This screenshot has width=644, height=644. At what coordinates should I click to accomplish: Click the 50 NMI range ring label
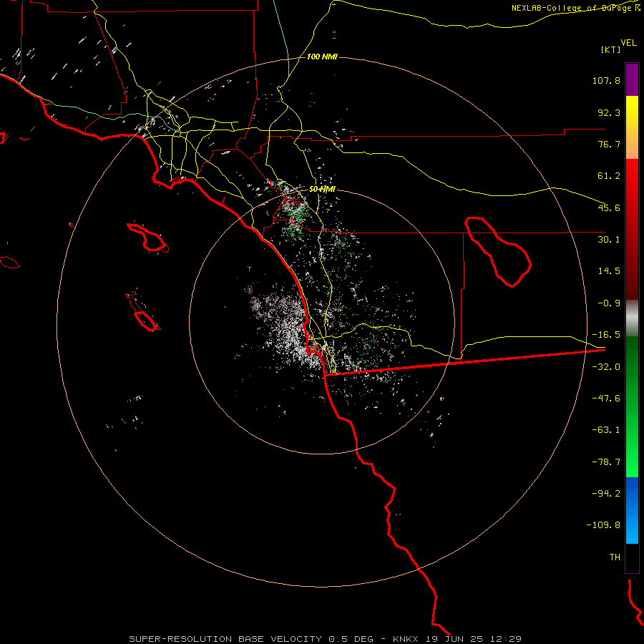323,190
